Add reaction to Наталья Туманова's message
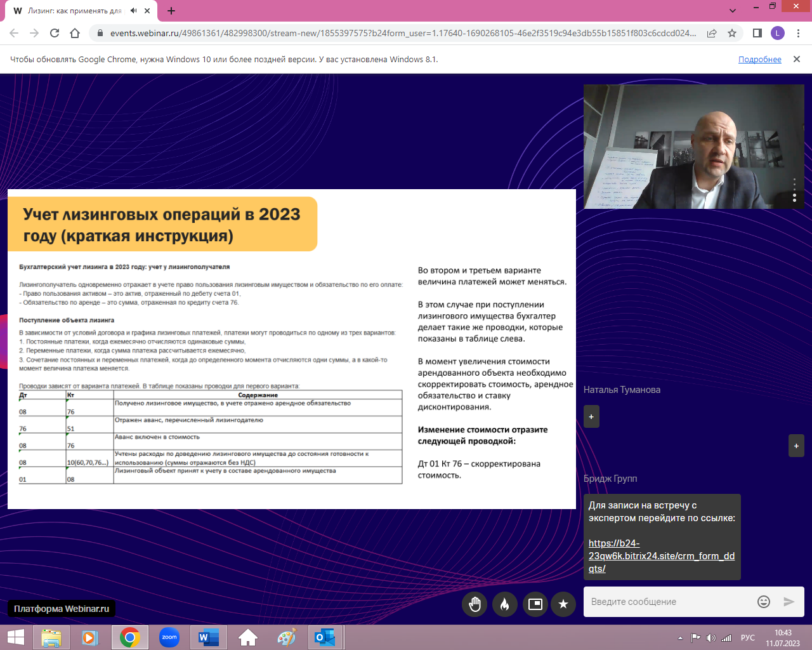This screenshot has width=812, height=650. [x=591, y=416]
